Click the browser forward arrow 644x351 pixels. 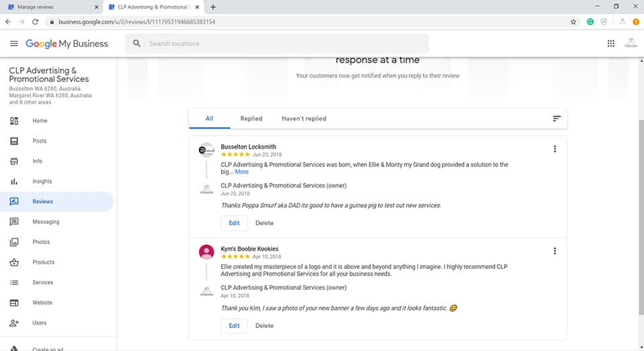point(22,22)
